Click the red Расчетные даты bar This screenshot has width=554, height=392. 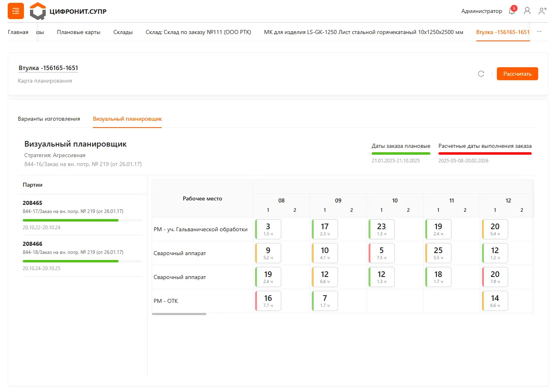(x=485, y=153)
